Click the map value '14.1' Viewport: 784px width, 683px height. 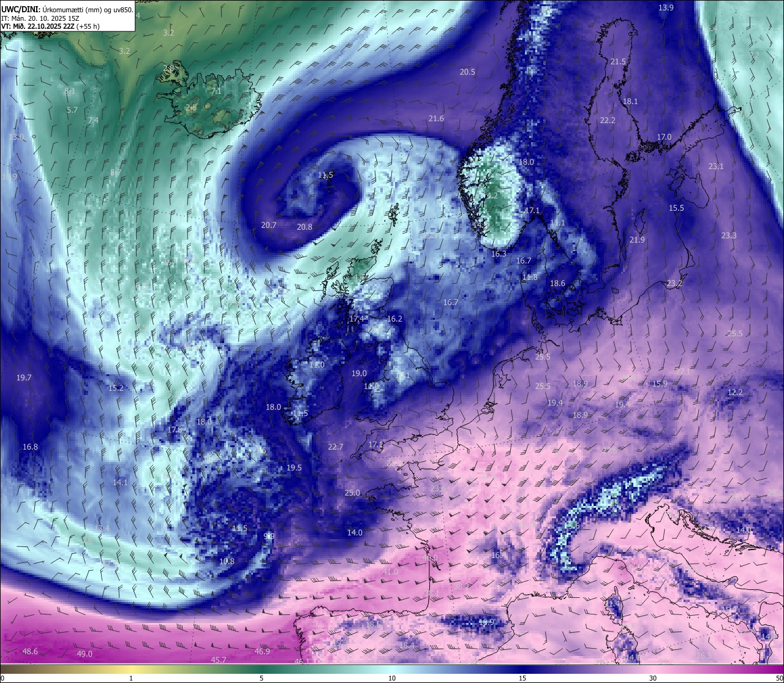point(120,482)
